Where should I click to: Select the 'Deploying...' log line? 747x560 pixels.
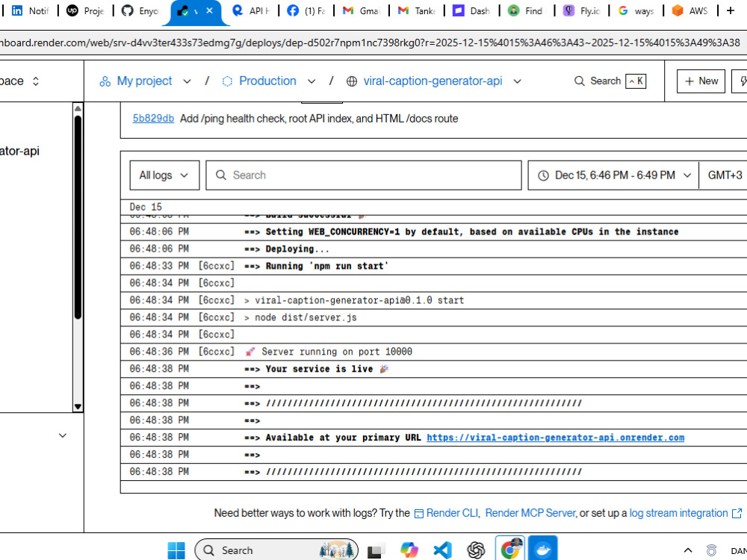click(x=433, y=249)
